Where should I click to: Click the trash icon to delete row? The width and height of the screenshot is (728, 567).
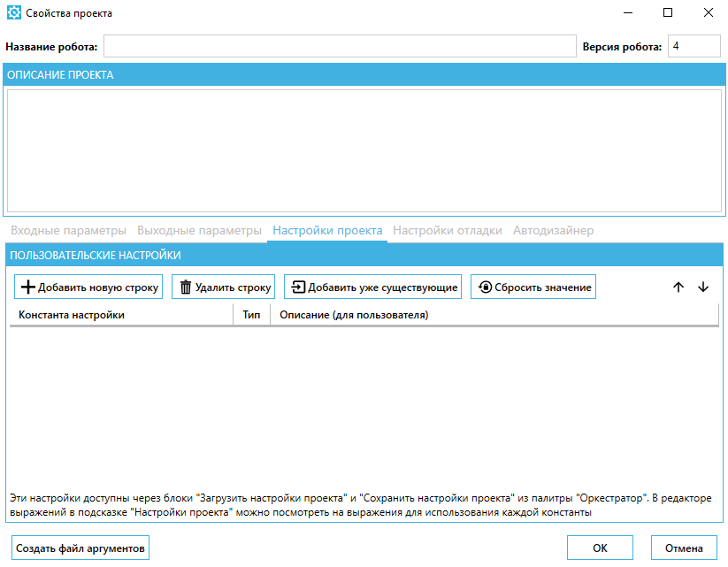click(x=186, y=287)
